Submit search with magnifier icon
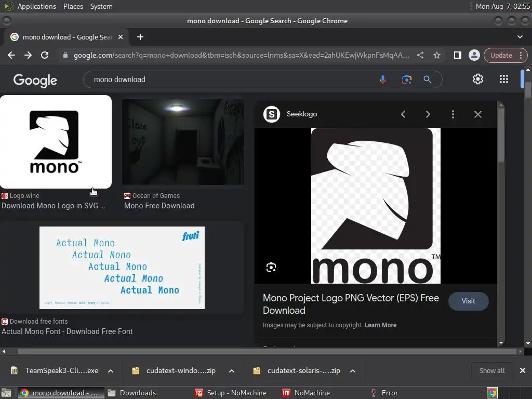The height and width of the screenshot is (399, 532). click(x=427, y=79)
